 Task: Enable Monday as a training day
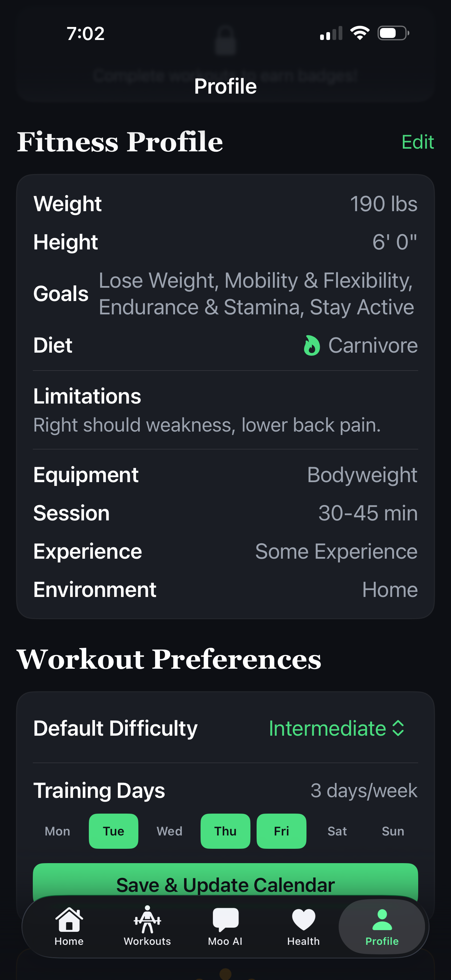coord(57,831)
